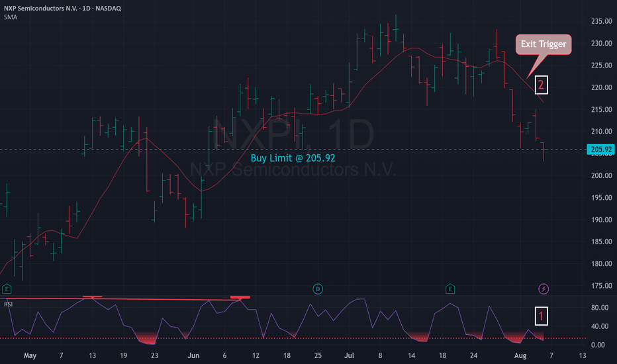This screenshot has width=617, height=364.
Task: Click the 215.00 price axis label
Action: point(601,109)
